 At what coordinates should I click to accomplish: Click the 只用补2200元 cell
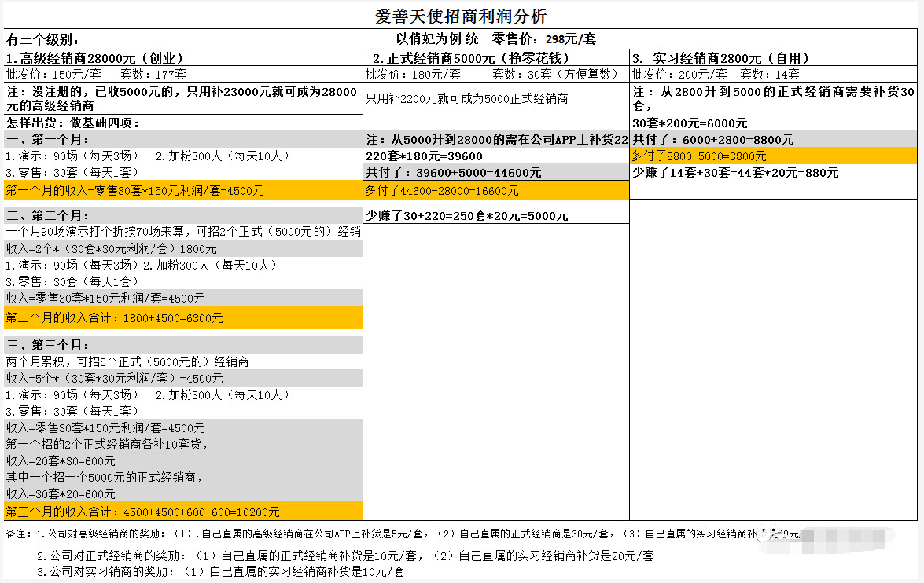[467, 99]
